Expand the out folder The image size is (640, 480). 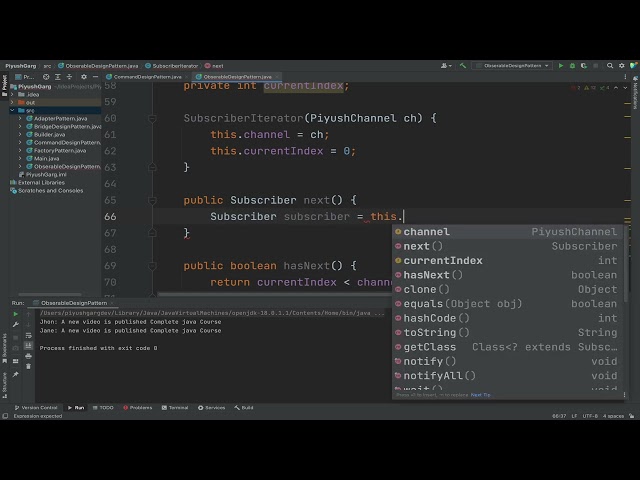pyautogui.click(x=12, y=102)
